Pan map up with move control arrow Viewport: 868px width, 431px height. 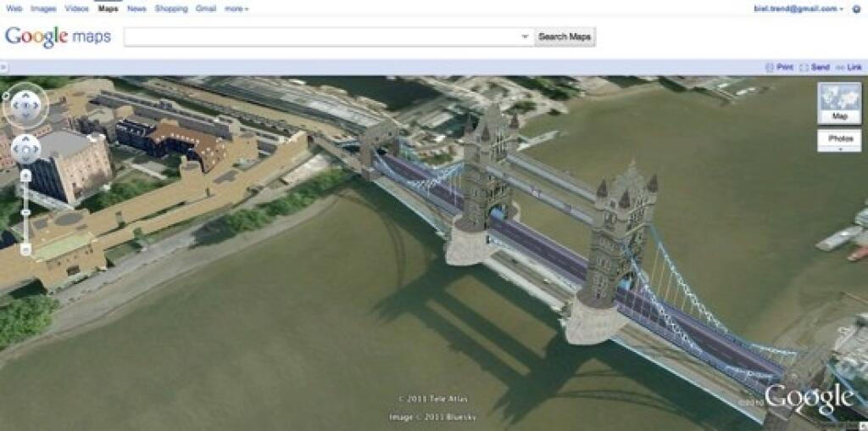pyautogui.click(x=26, y=139)
